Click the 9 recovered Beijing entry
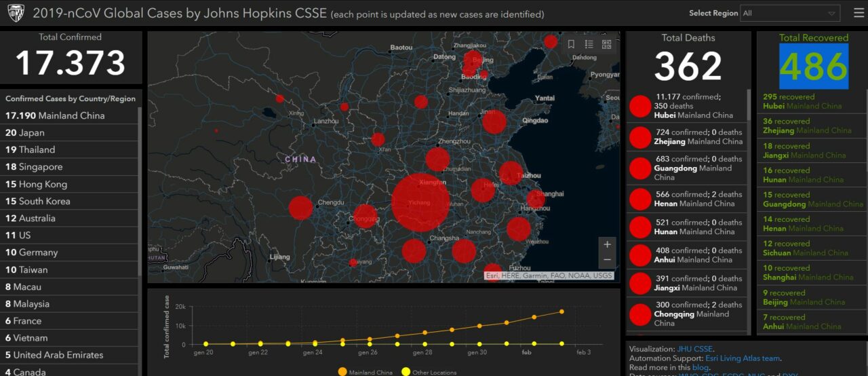868x376 pixels. (x=812, y=297)
